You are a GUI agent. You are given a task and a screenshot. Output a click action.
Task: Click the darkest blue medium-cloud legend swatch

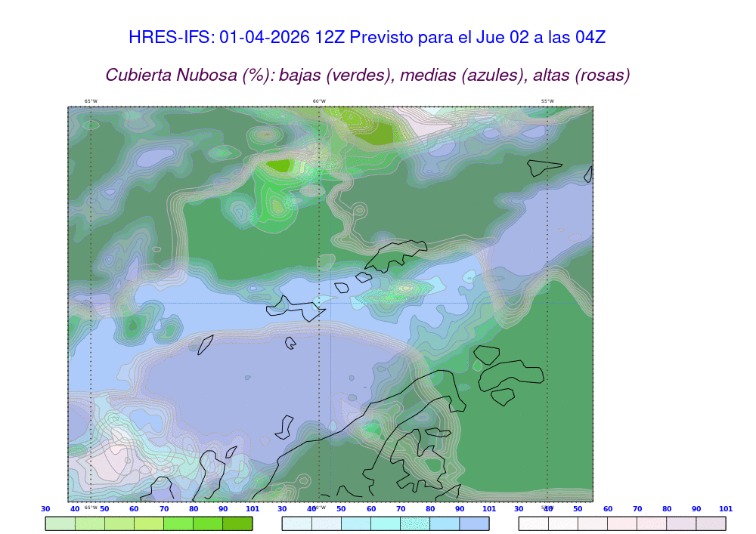click(x=475, y=523)
